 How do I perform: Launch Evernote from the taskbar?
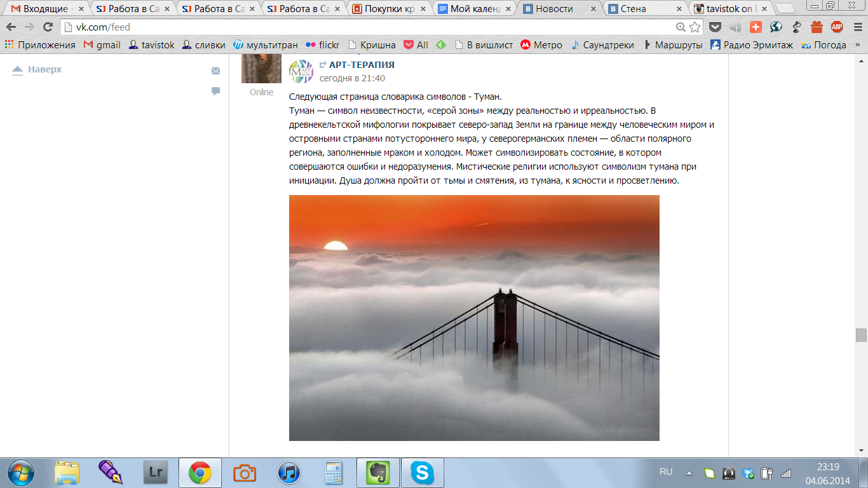377,473
